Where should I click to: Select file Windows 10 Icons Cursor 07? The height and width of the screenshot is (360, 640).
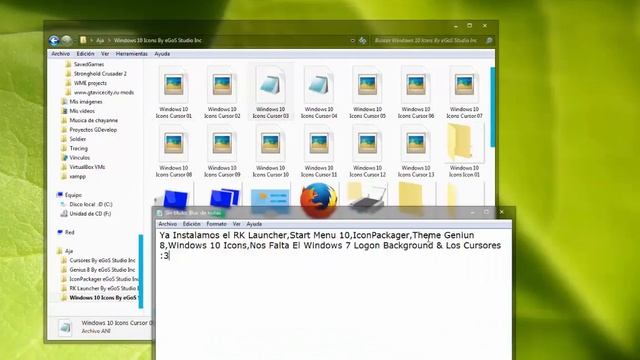point(464,92)
